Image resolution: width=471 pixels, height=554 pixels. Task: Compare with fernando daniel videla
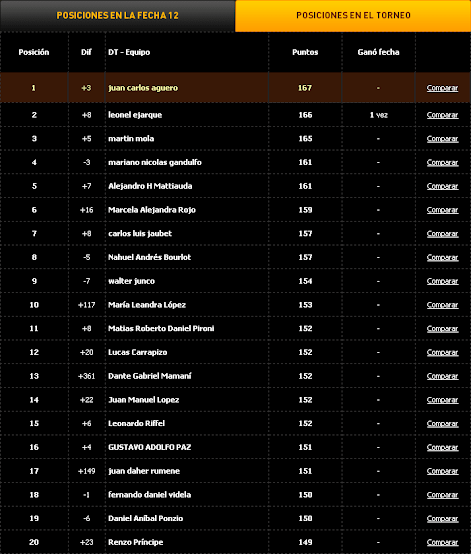[x=442, y=495]
